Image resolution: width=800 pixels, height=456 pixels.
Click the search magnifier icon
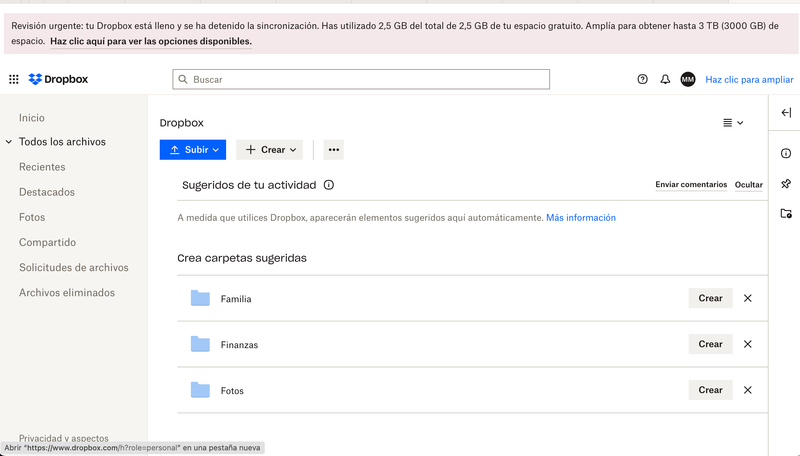[x=183, y=79]
